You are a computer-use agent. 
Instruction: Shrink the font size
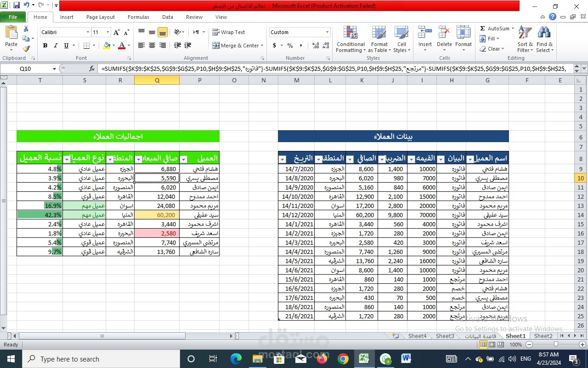tap(126, 32)
